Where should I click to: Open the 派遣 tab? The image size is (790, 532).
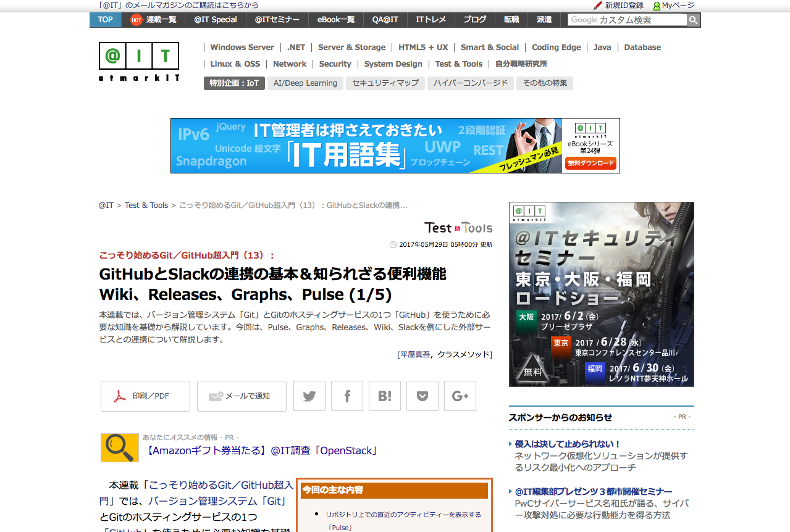click(x=544, y=20)
